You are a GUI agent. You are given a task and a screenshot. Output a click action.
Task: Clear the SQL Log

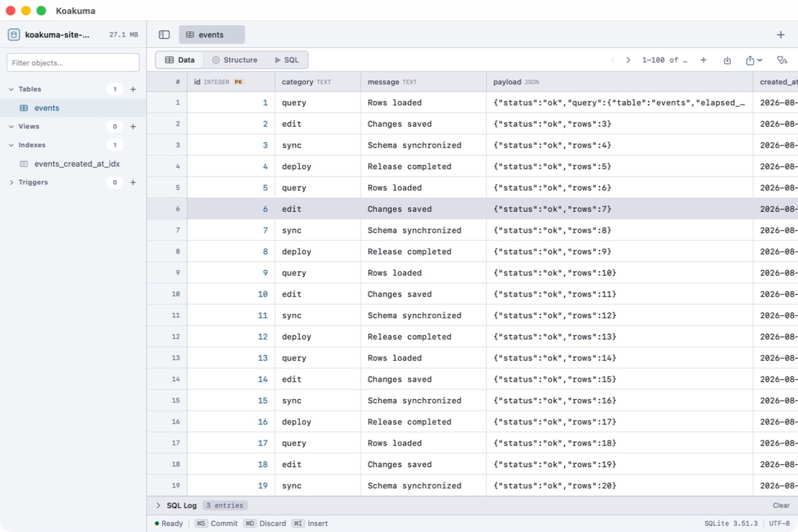coord(781,506)
